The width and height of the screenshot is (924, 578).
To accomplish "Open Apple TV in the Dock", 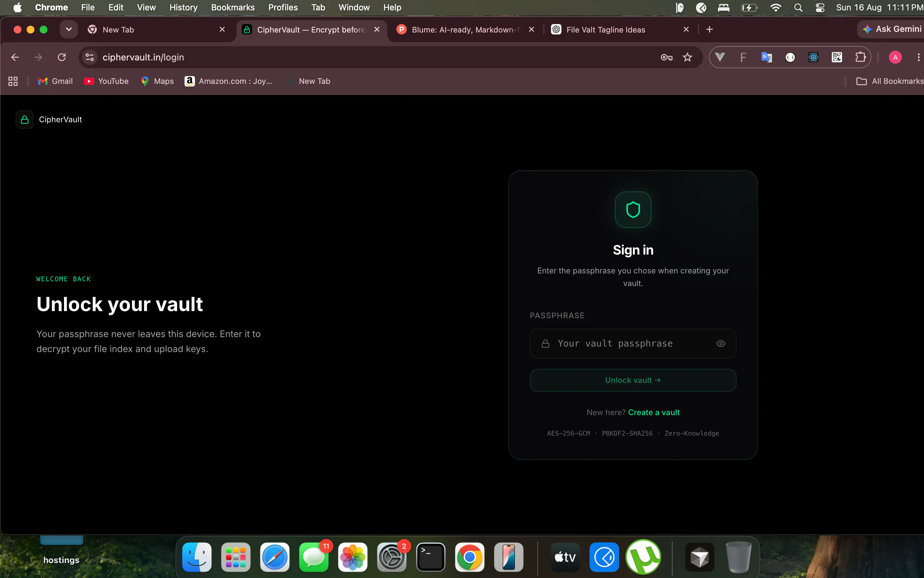I will pos(565,557).
